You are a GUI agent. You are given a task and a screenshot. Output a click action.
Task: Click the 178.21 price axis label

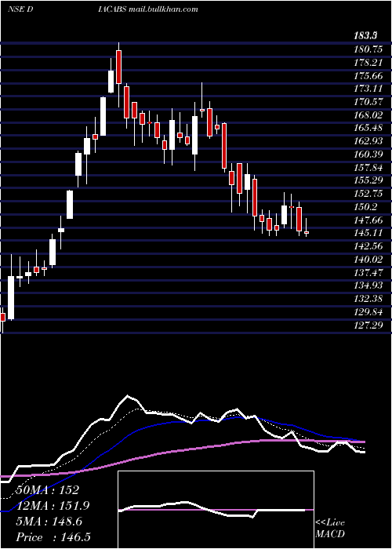point(368,63)
